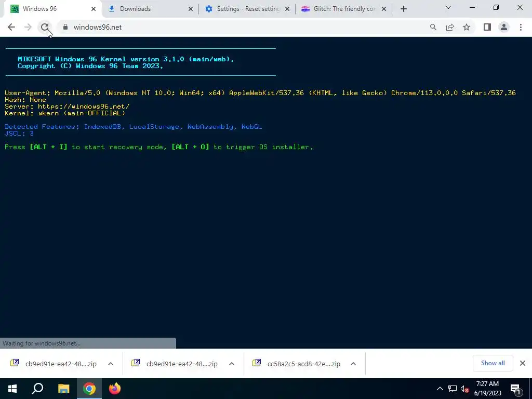This screenshot has width=532, height=399.
Task: Click the 'MIKESOFT Windows 96 Kernel' heading
Action: tap(126, 59)
